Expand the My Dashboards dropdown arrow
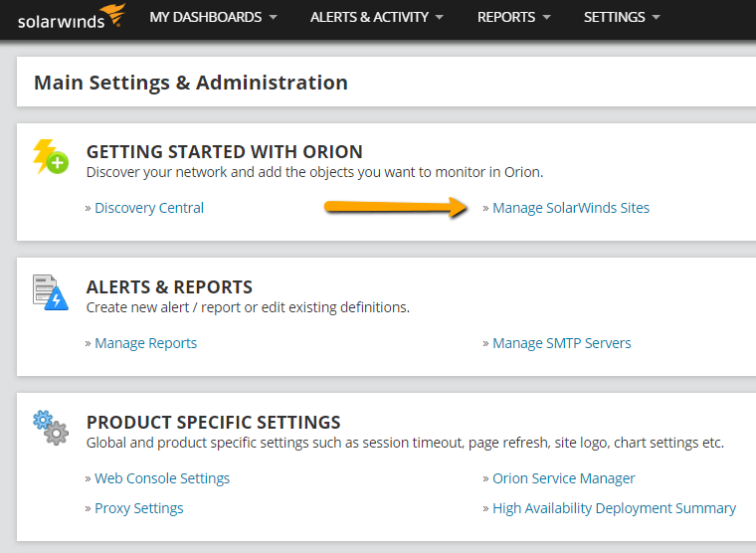756x553 pixels. coord(273,17)
